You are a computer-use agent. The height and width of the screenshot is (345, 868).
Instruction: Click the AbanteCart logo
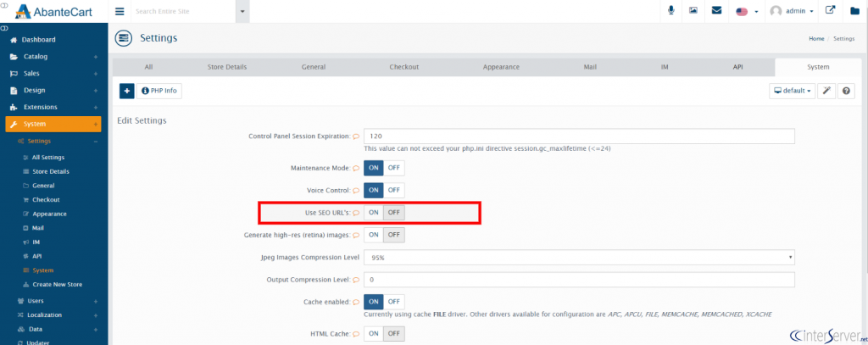point(53,11)
